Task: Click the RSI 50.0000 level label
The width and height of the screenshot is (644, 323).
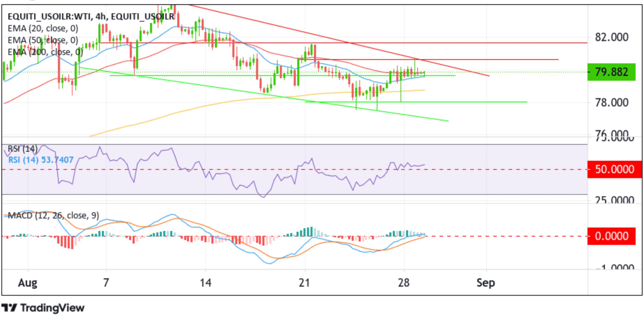Action: point(614,169)
